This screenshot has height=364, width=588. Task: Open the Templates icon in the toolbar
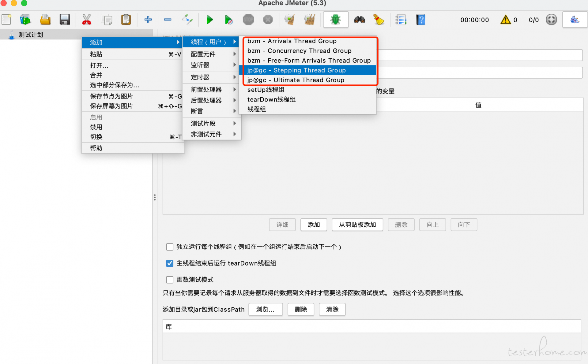[25, 20]
